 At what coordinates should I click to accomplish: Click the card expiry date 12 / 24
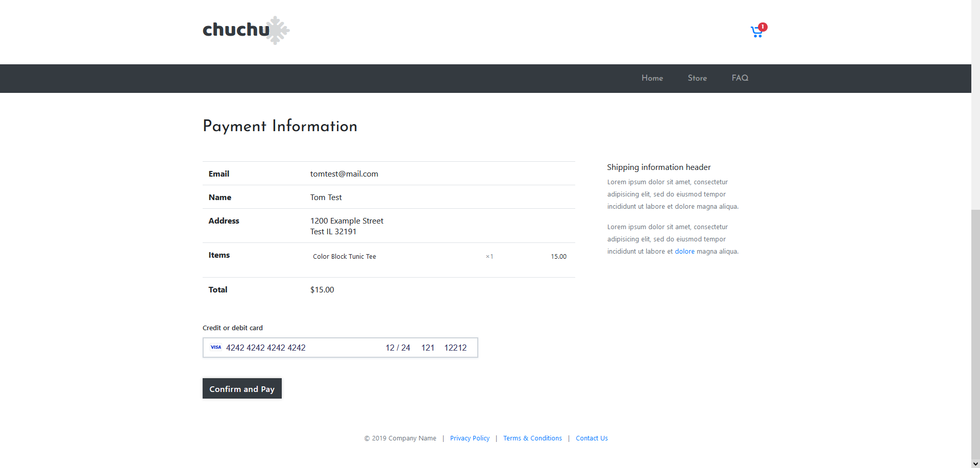point(398,348)
